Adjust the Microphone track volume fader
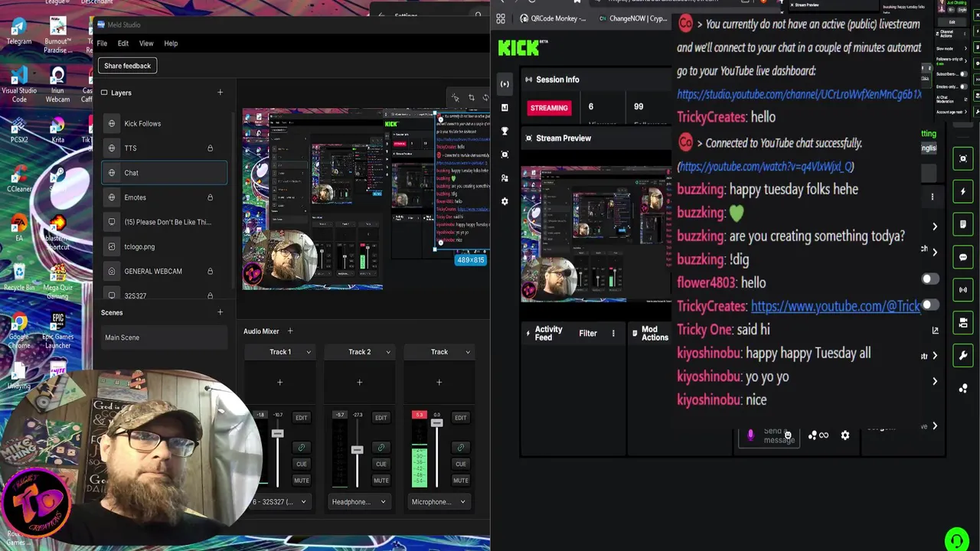This screenshot has width=980, height=551. [x=436, y=423]
